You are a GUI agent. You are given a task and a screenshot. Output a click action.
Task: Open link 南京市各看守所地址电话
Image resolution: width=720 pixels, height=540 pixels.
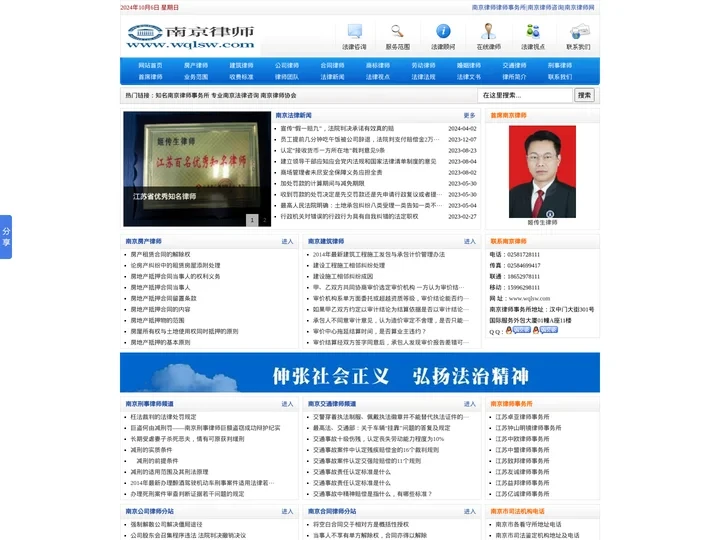pyautogui.click(x=528, y=524)
